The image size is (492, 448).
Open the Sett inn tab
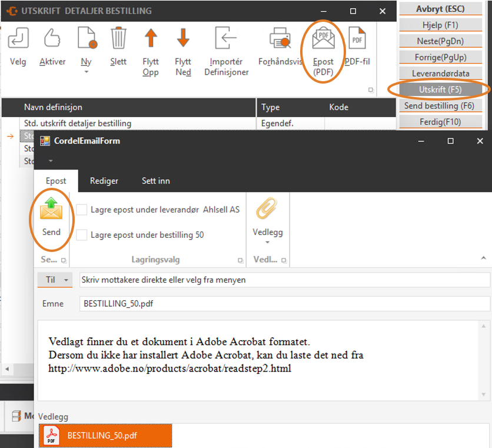[155, 181]
